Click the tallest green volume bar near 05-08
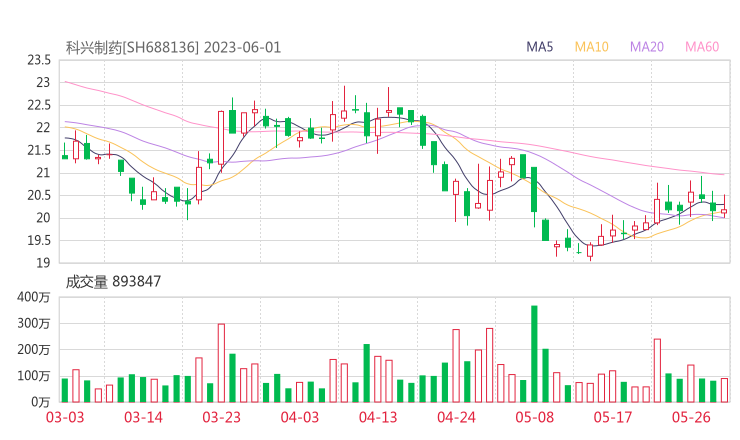740x440 pixels. pyautogui.click(x=534, y=354)
